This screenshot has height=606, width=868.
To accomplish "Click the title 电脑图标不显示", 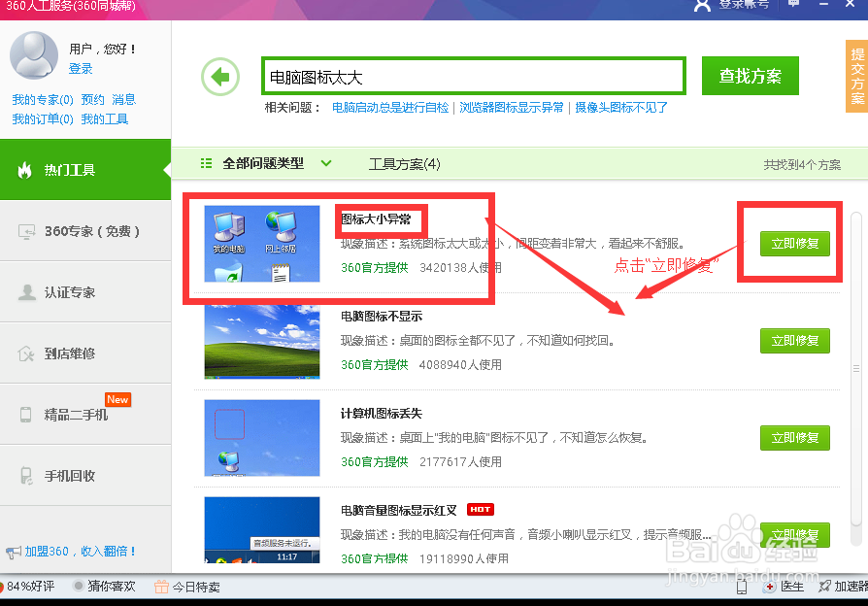I will coord(382,317).
